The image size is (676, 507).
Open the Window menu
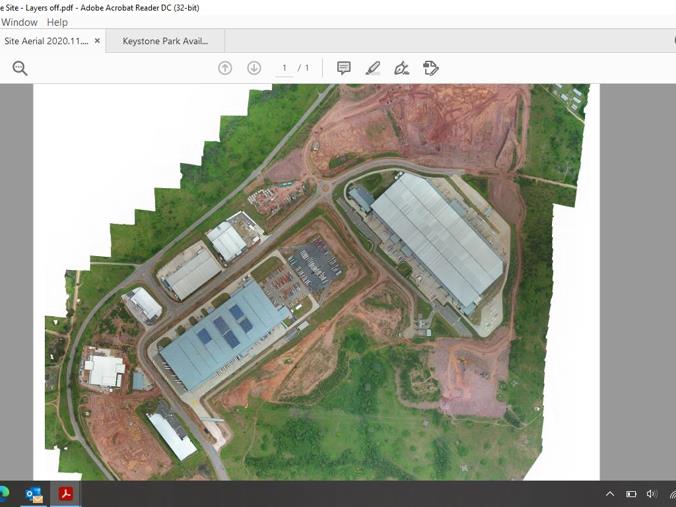click(x=19, y=22)
